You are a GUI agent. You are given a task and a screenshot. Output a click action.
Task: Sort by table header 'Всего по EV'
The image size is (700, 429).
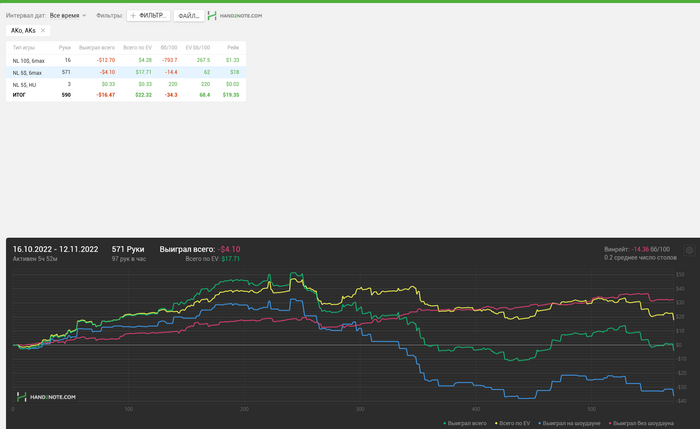coord(138,48)
